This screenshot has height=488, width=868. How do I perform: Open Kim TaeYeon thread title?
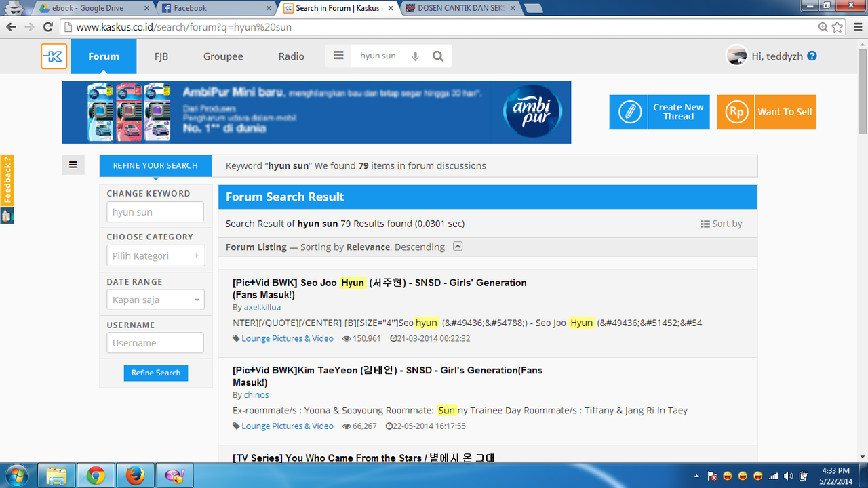pos(387,376)
